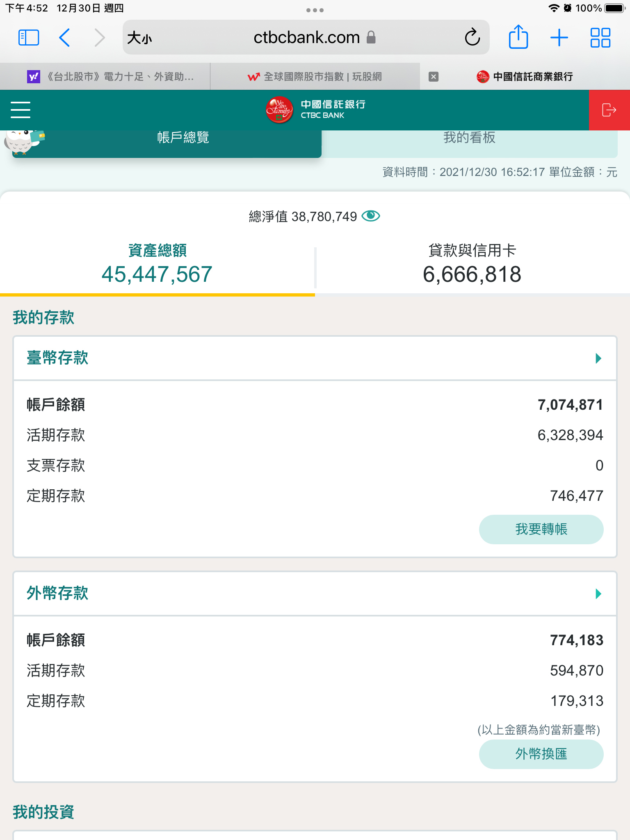The height and width of the screenshot is (840, 630).
Task: Expand the 外幣存款 section arrow
Action: click(598, 593)
